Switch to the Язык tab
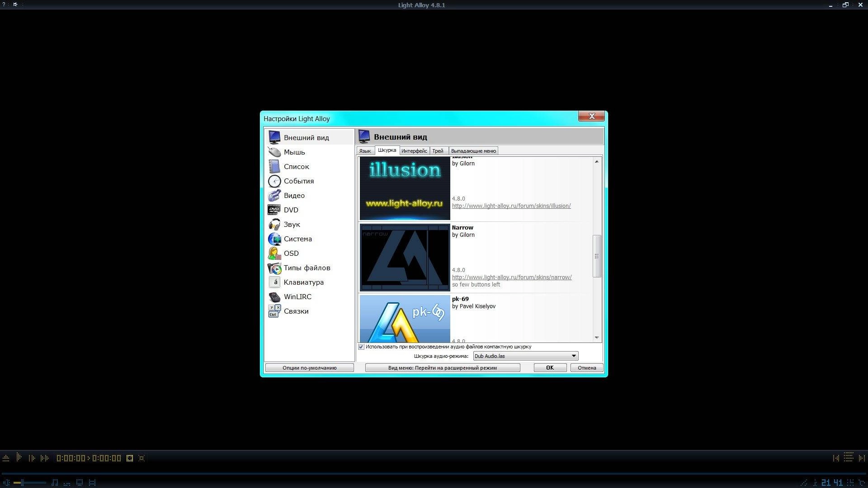Image resolution: width=868 pixels, height=488 pixels. click(x=365, y=151)
